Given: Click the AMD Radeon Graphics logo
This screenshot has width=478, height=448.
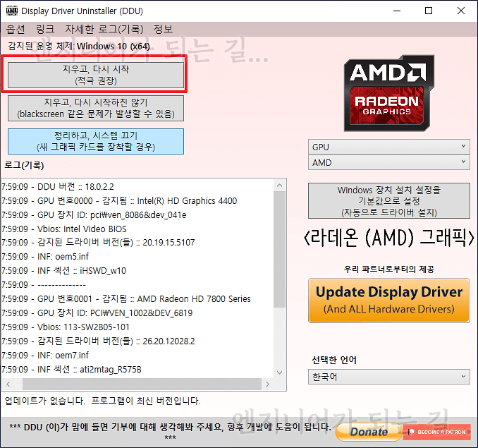Looking at the screenshot, I should (x=389, y=93).
